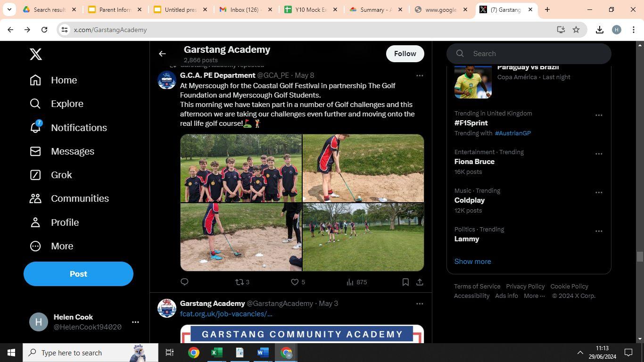This screenshot has width=644, height=362.
Task: Click the address bar URL
Action: pyautogui.click(x=110, y=30)
